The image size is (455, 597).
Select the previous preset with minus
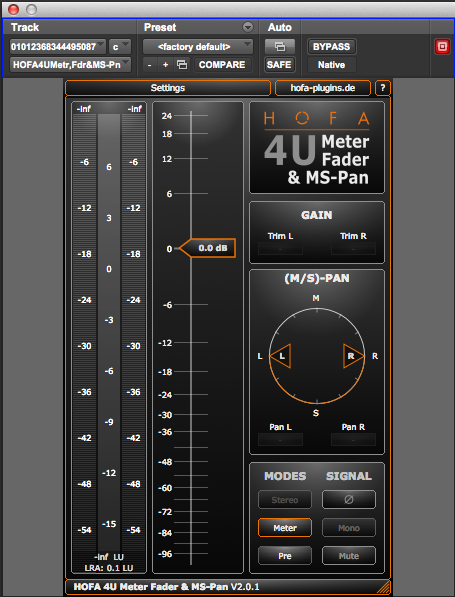click(x=150, y=65)
